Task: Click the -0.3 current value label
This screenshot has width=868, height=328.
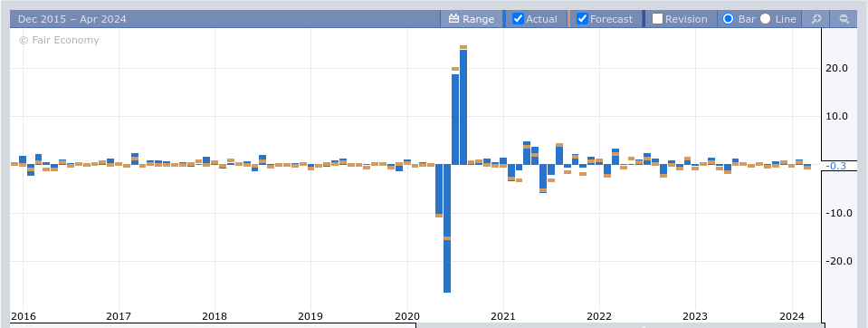Action: 836,166
